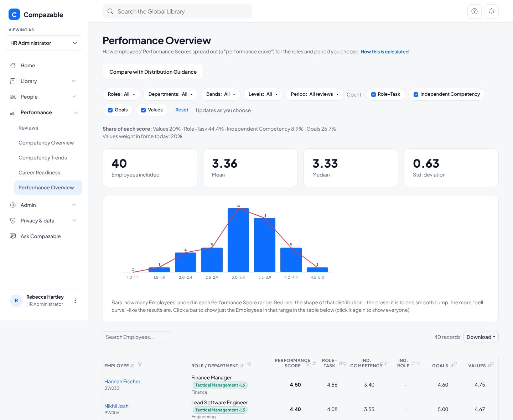Click the 4.0-4.4 histogram bar
The height and width of the screenshot is (420, 513).
coord(291,260)
